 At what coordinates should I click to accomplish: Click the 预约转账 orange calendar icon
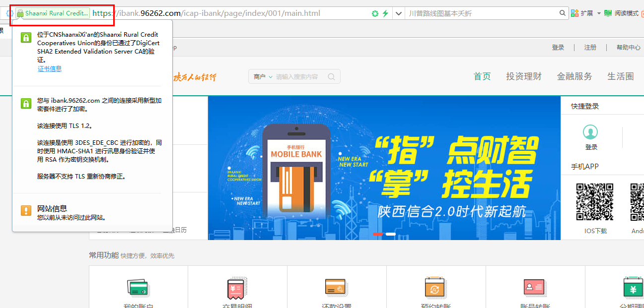(x=436, y=288)
